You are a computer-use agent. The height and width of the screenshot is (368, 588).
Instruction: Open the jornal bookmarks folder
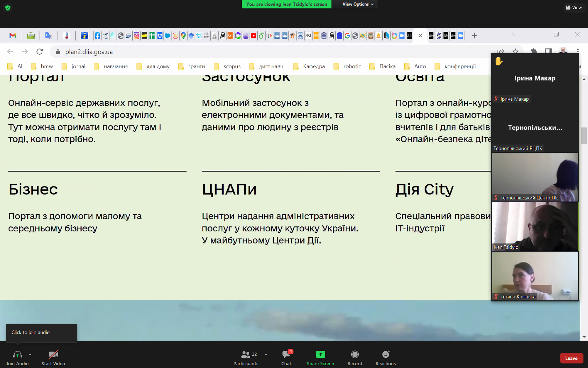(x=73, y=66)
